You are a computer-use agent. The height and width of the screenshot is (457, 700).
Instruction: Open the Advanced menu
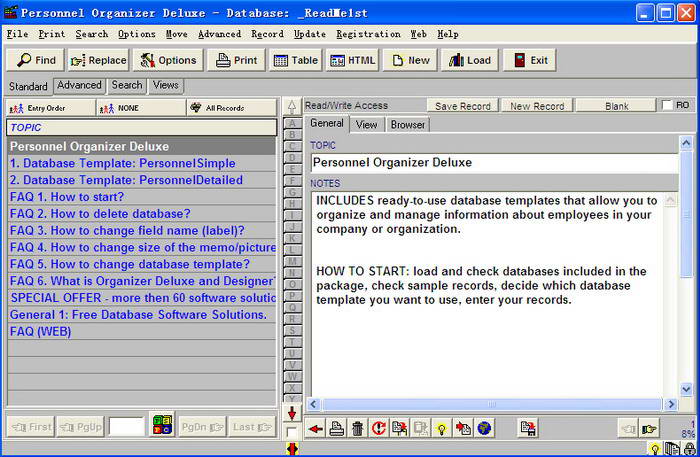[x=220, y=34]
